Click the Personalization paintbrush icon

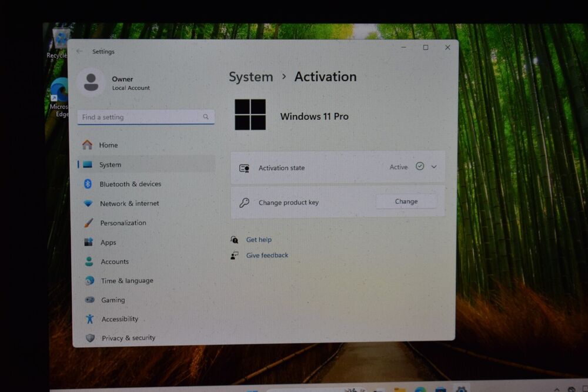click(x=89, y=223)
